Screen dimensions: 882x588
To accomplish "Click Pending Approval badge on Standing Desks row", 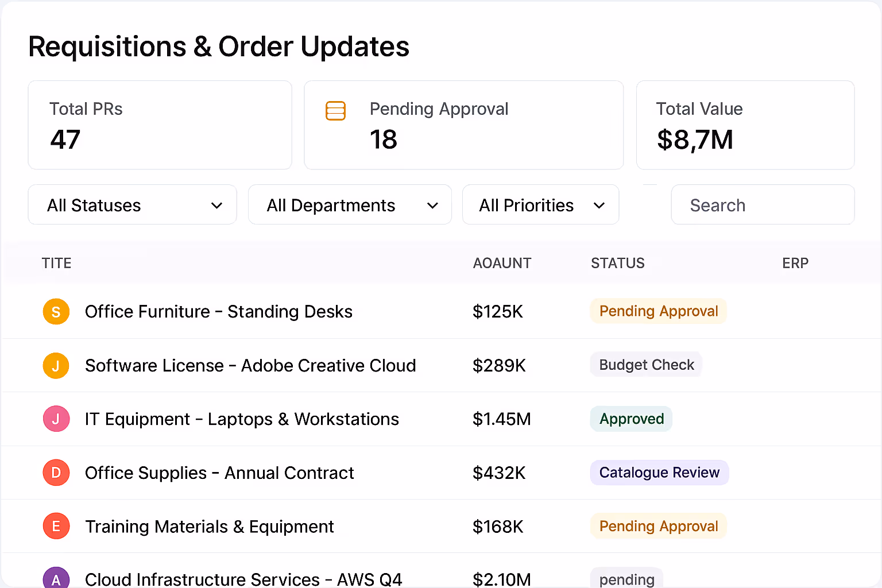I will coord(658,311).
